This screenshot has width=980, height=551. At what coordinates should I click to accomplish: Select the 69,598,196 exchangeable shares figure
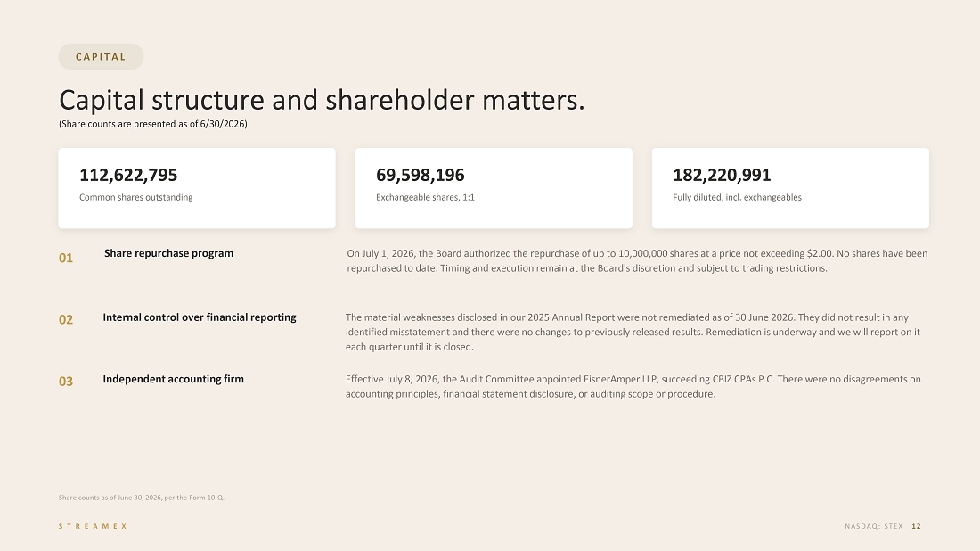pos(420,175)
